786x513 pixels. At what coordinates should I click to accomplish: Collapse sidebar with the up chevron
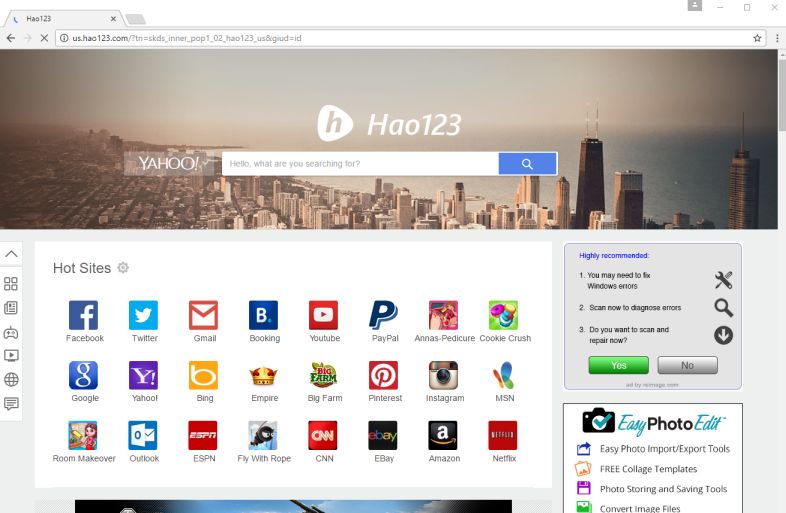coord(11,254)
